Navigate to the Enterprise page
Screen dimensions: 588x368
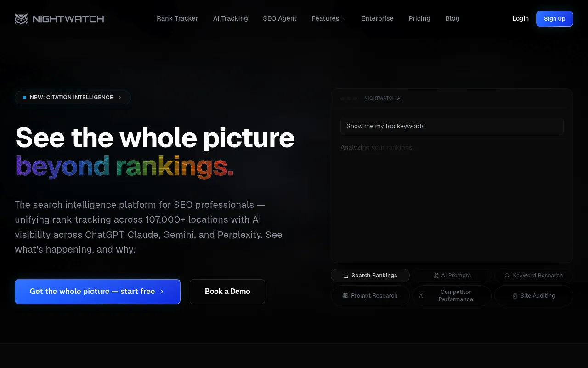point(378,19)
